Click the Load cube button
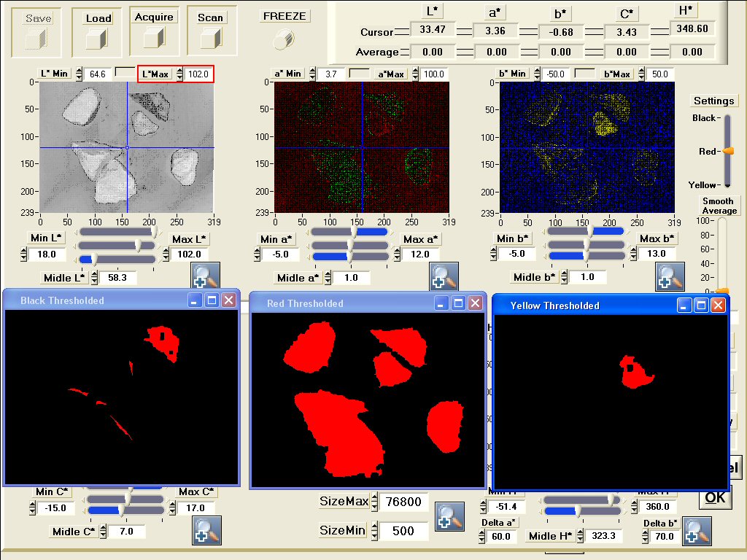The image size is (747, 560). pyautogui.click(x=97, y=39)
